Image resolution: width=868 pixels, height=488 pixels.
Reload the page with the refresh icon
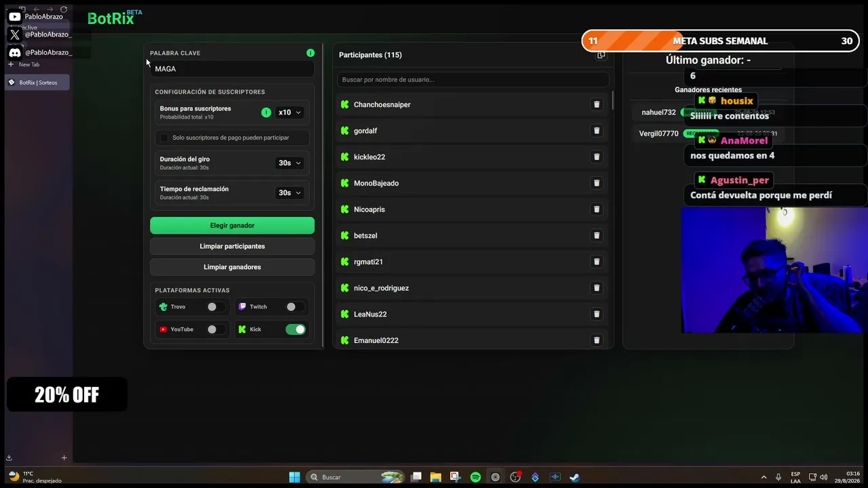64,9
